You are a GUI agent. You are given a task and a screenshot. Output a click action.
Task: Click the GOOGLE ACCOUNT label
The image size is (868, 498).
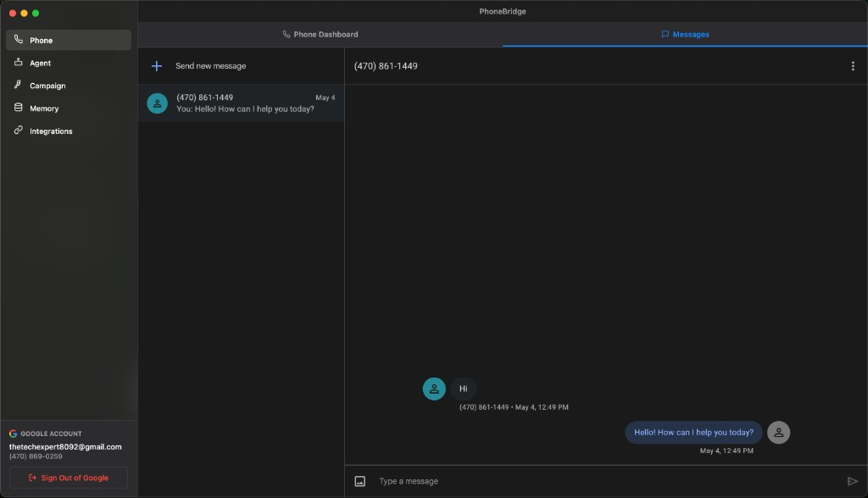51,434
